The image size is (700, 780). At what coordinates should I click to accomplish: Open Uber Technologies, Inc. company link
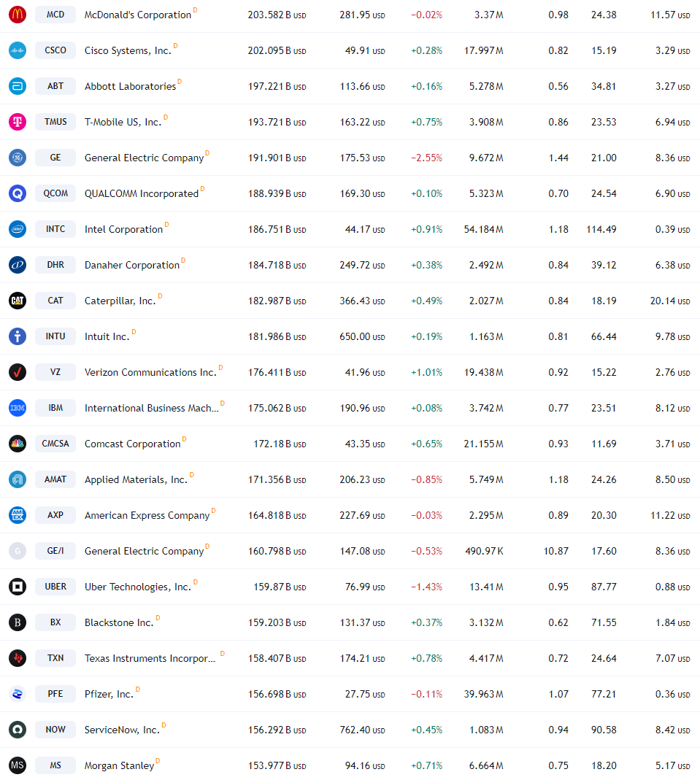point(138,587)
